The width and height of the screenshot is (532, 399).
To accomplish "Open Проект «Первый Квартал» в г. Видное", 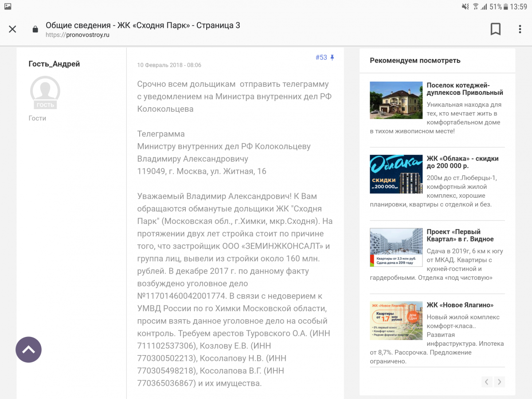I will pos(460,235).
